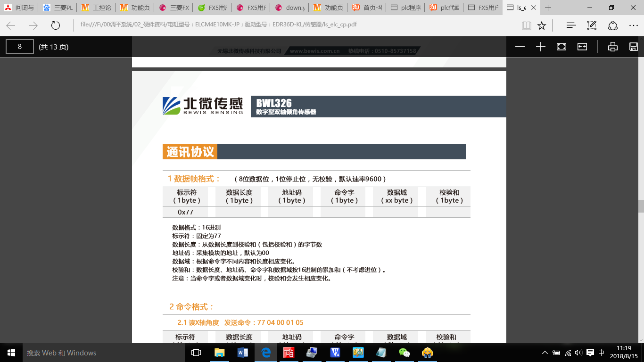
Task: Zoom out the PDF with minus icon
Action: [x=520, y=47]
